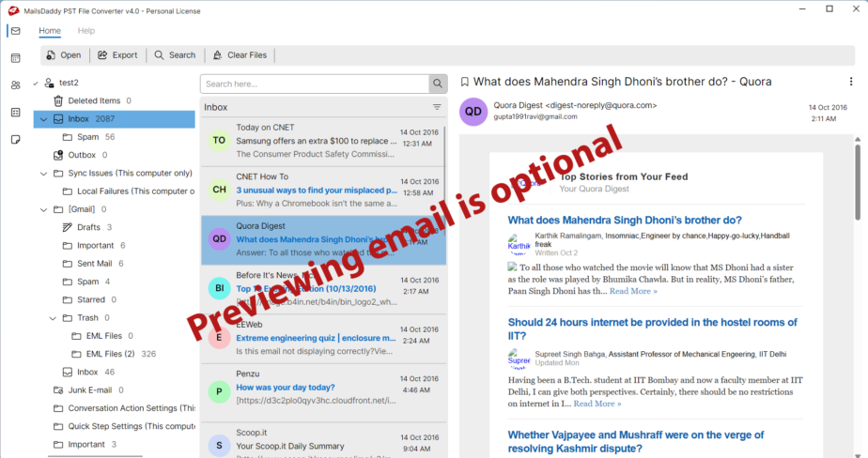
Task: Collapse the test2 root node
Action: click(37, 83)
